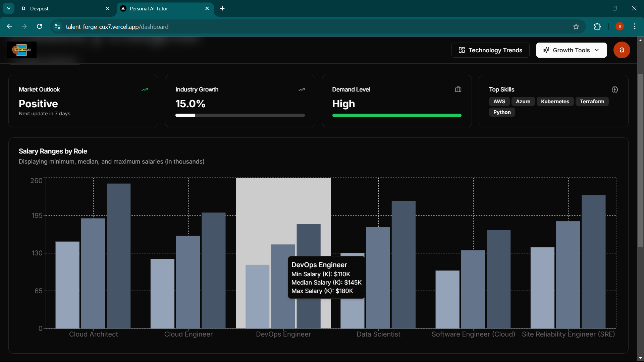
Task: Click the user avatar in page header
Action: 622,50
